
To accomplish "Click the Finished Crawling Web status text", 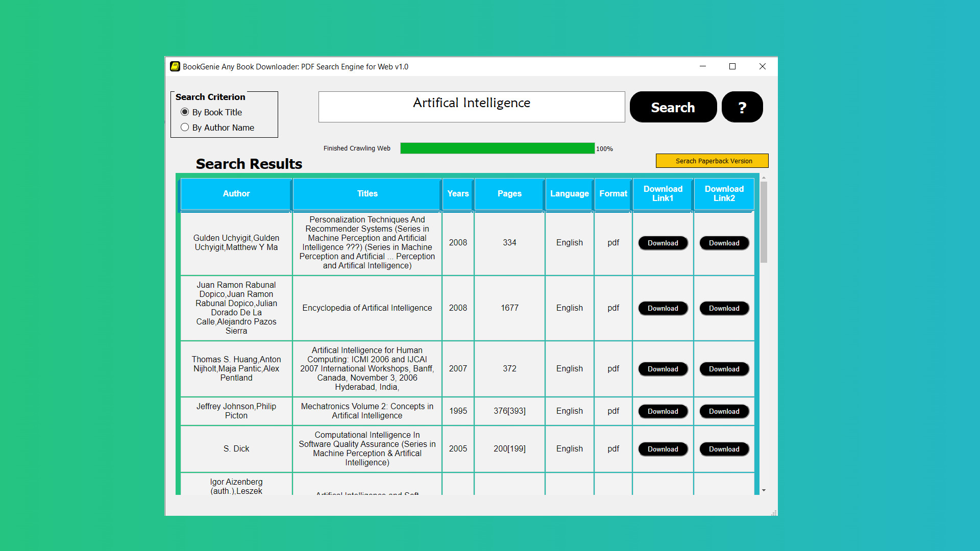I will pos(357,148).
